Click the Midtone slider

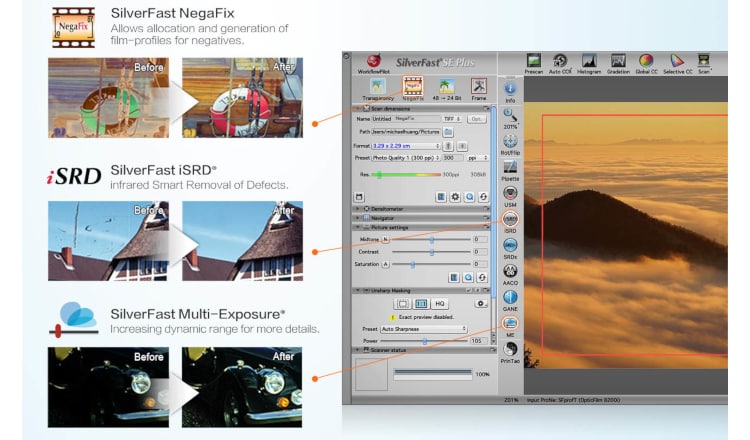point(431,239)
